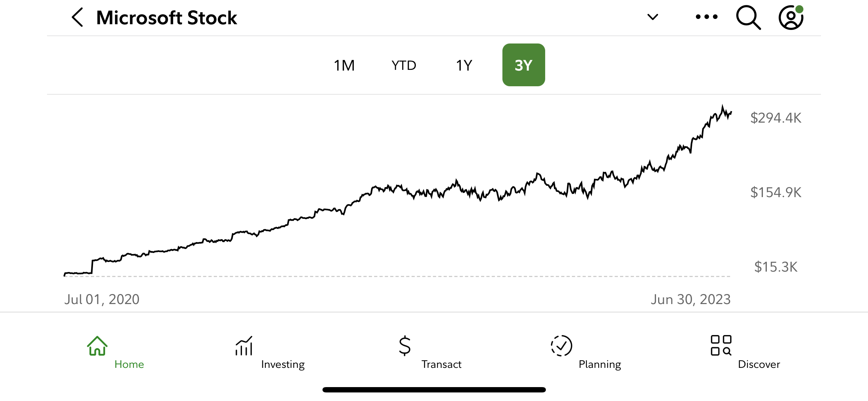868x401 pixels.
Task: Select the 1Y time range
Action: point(464,65)
